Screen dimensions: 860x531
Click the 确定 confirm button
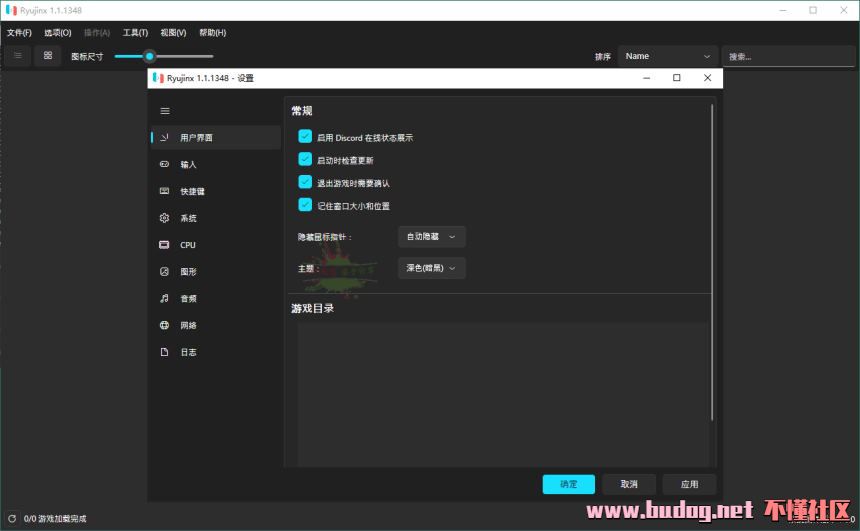(x=568, y=484)
